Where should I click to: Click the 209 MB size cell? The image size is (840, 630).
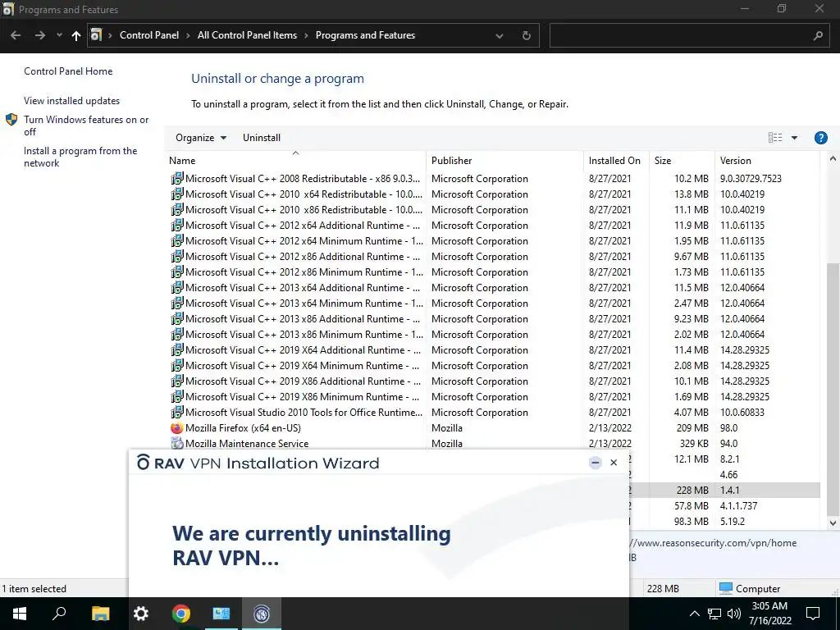pyautogui.click(x=692, y=428)
